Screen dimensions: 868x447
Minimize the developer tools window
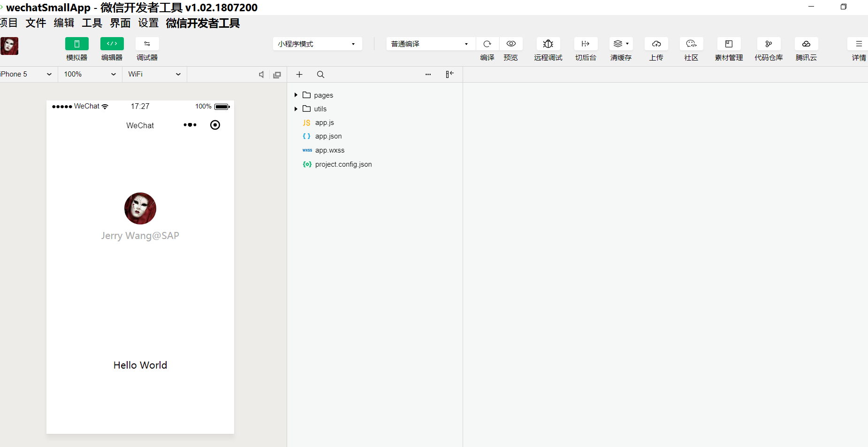[811, 7]
